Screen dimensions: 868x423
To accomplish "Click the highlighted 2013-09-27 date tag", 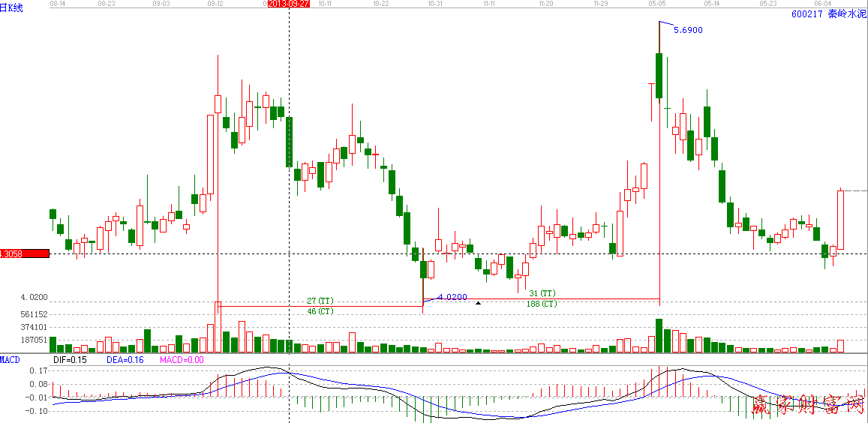I will click(288, 4).
